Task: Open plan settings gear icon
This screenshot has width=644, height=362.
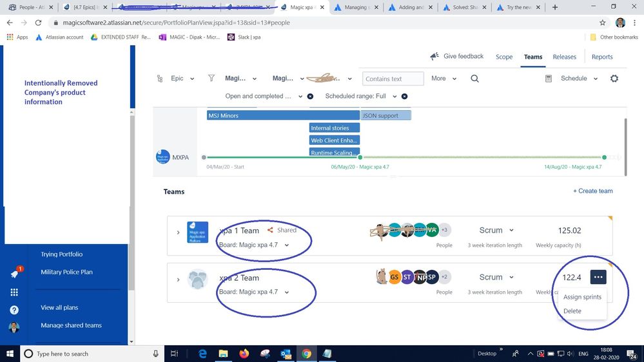Action: click(x=614, y=79)
